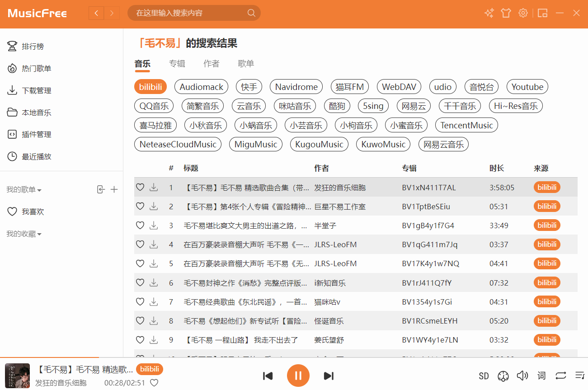This screenshot has width=588, height=390.
Task: Select 酷狗 source filter
Action: point(337,106)
